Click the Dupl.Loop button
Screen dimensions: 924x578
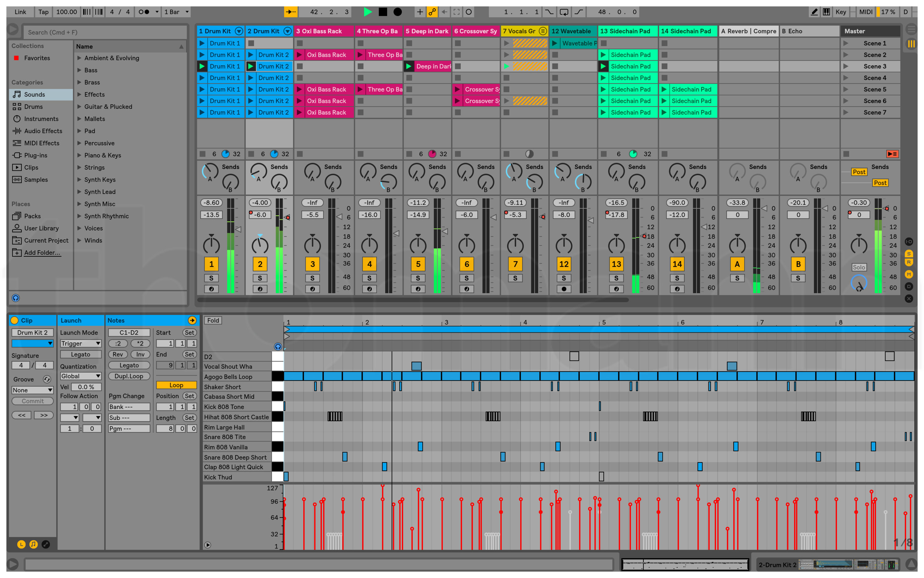point(129,376)
